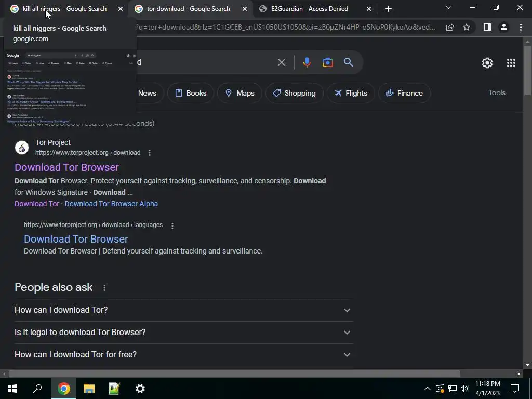532x399 pixels.
Task: Click the Chrome icon in taskbar
Action: point(64,389)
